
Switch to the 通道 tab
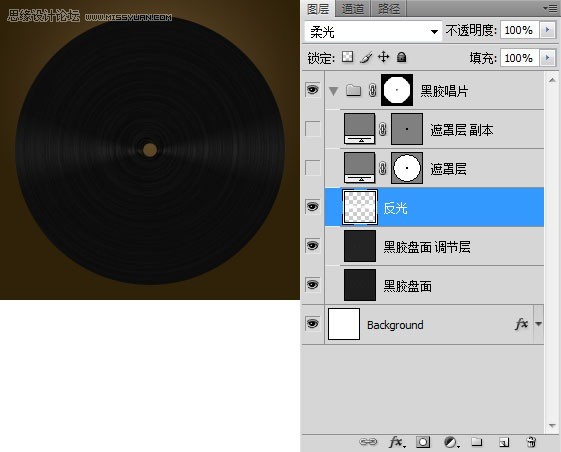353,9
